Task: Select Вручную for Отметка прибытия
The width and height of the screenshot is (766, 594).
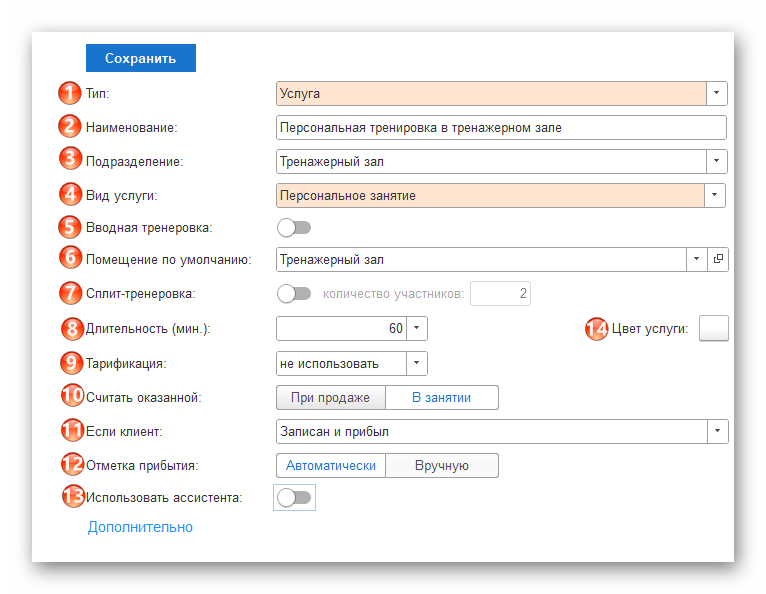Action: click(442, 466)
